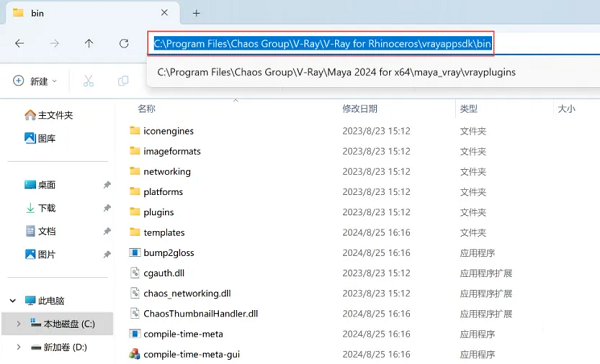Select 新加卷 (D:) drive
The width and height of the screenshot is (600, 364).
pos(59,347)
